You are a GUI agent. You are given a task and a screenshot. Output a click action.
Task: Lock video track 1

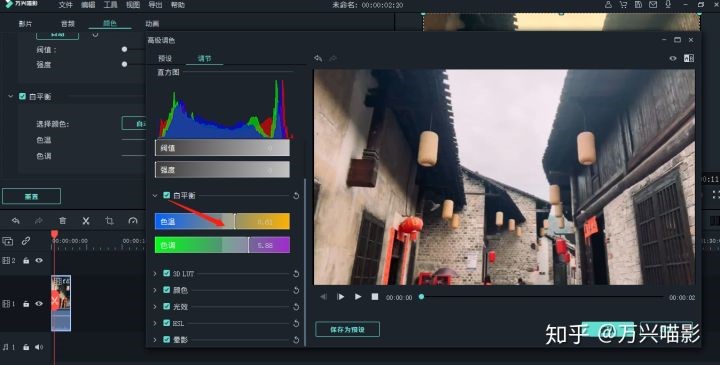point(26,303)
